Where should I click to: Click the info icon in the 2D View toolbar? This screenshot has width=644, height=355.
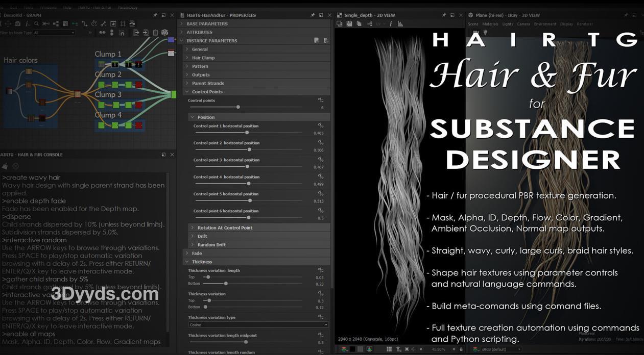pos(391,24)
